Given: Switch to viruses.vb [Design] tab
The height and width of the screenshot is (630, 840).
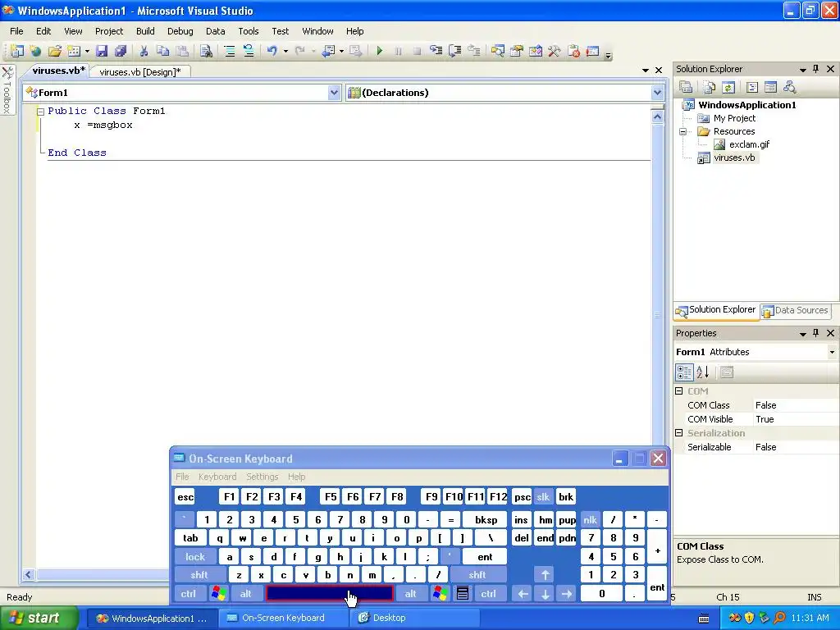Looking at the screenshot, I should click(139, 72).
